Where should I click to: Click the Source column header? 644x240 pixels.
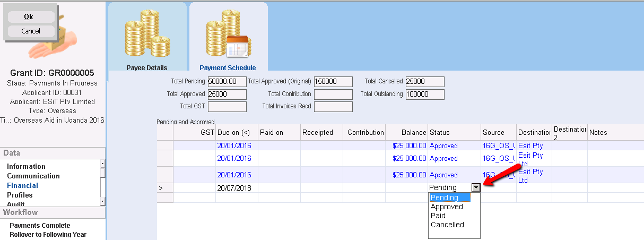[499, 132]
